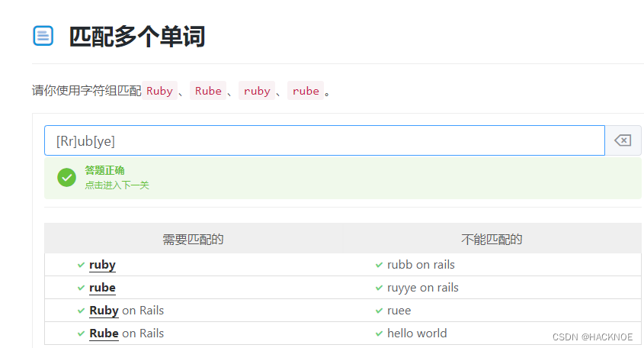Viewport: 644px width, 348px height.
Task: Click the page heading "匹配多个单词"
Action: click(136, 36)
